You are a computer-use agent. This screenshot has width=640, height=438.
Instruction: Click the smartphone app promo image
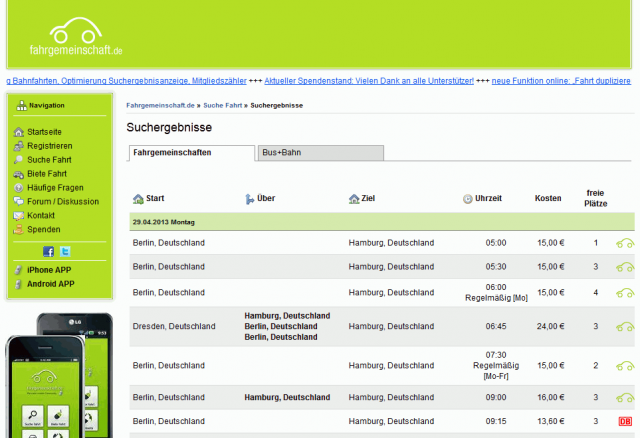click(58, 375)
